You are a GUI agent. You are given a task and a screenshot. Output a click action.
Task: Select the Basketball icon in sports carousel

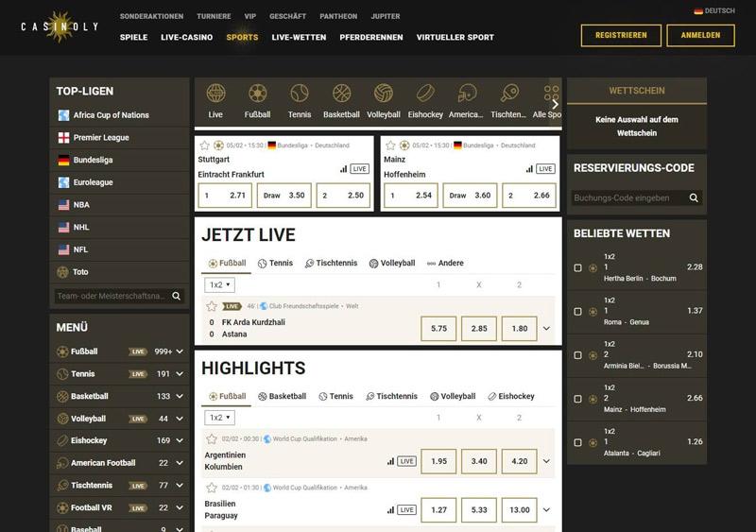341,94
